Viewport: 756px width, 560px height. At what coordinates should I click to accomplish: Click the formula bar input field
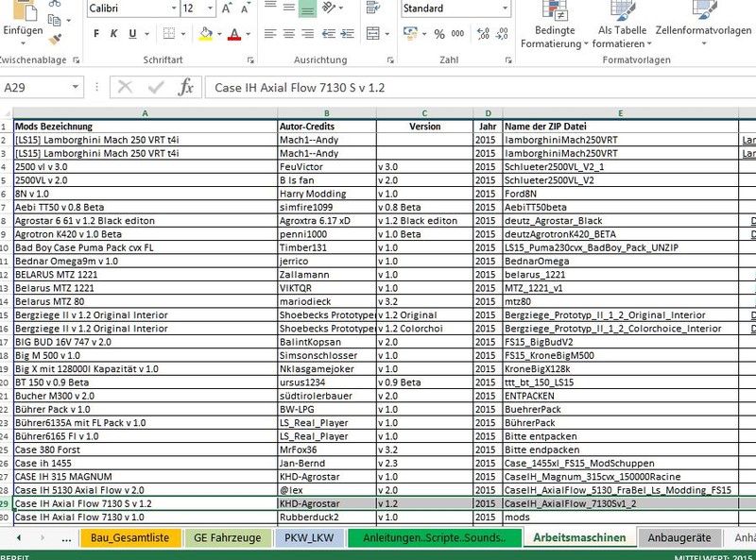pyautogui.click(x=472, y=88)
